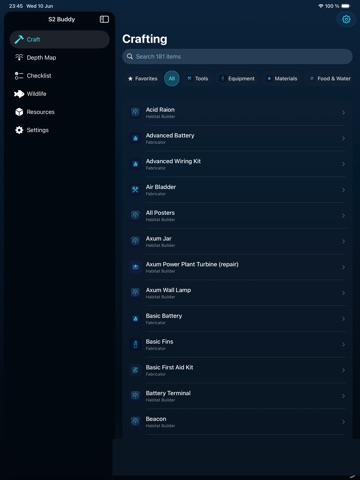Click the Beacon item icon
The height and width of the screenshot is (480, 360).
(x=135, y=421)
